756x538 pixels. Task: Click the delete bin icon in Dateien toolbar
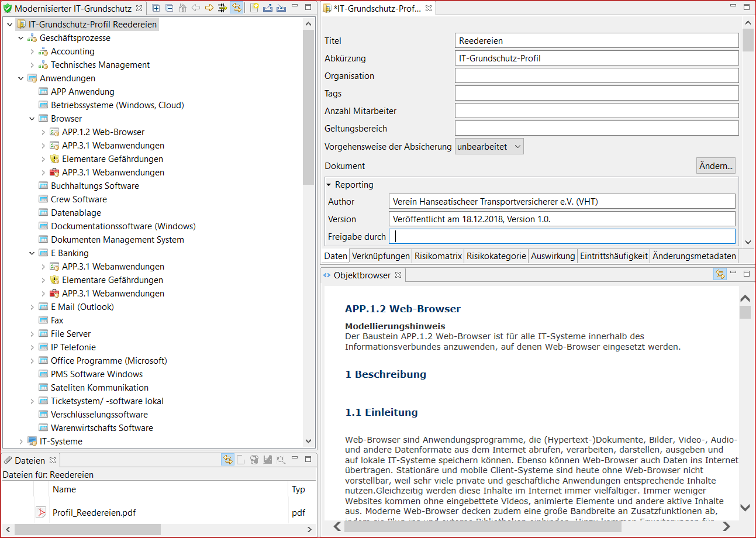tap(254, 460)
